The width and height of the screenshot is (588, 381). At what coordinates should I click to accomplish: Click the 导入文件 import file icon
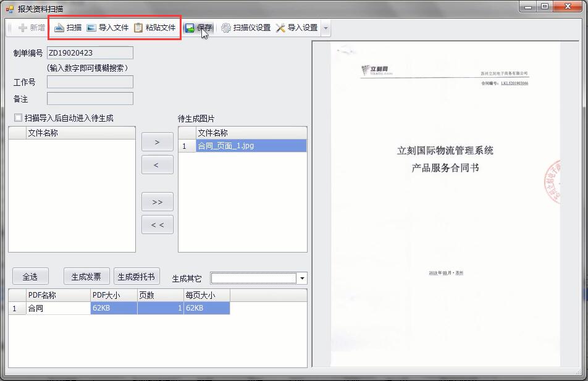91,28
